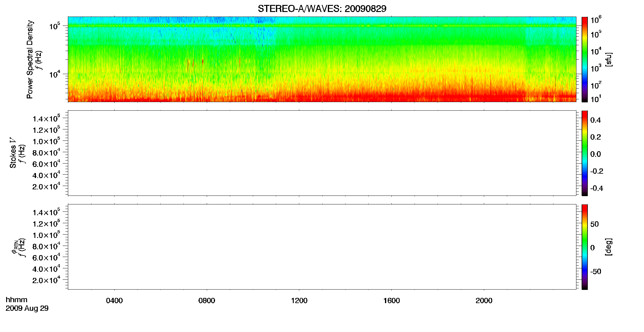Click the -50 label on degrees color bar
This screenshot has width=644, height=332.
[x=596, y=271]
